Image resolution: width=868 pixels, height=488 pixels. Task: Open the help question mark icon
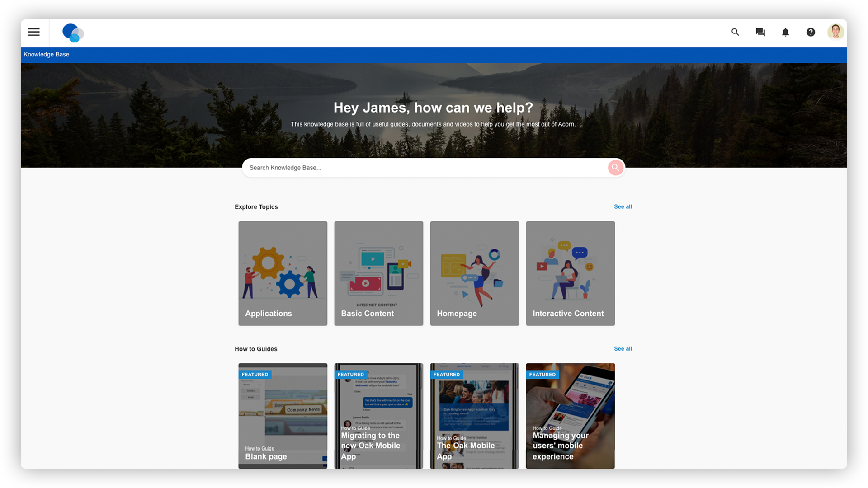(x=811, y=32)
